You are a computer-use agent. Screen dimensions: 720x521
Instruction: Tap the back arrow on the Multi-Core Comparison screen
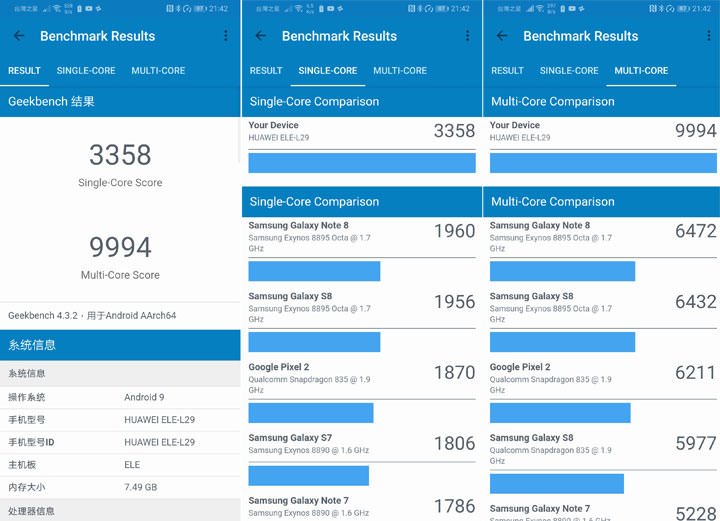click(502, 36)
